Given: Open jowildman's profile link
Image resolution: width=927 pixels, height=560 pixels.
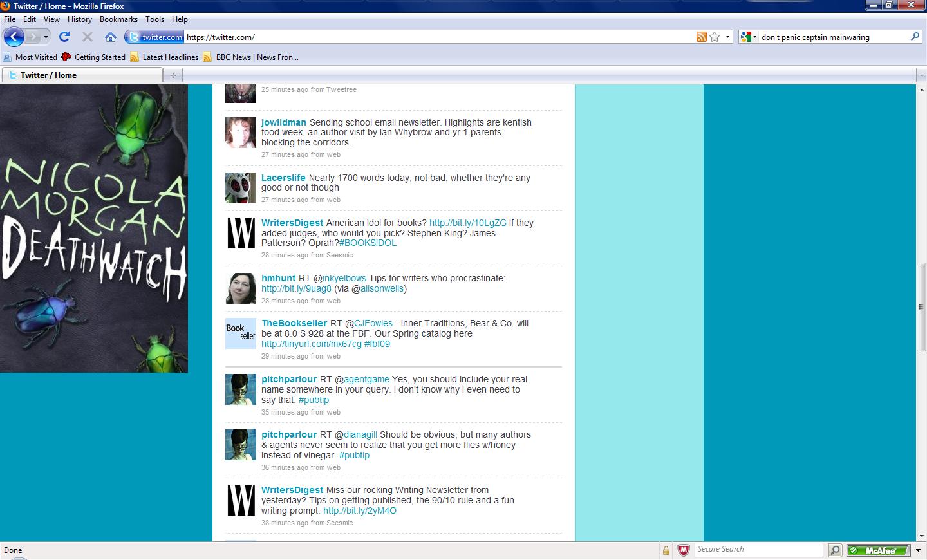Looking at the screenshot, I should [284, 122].
